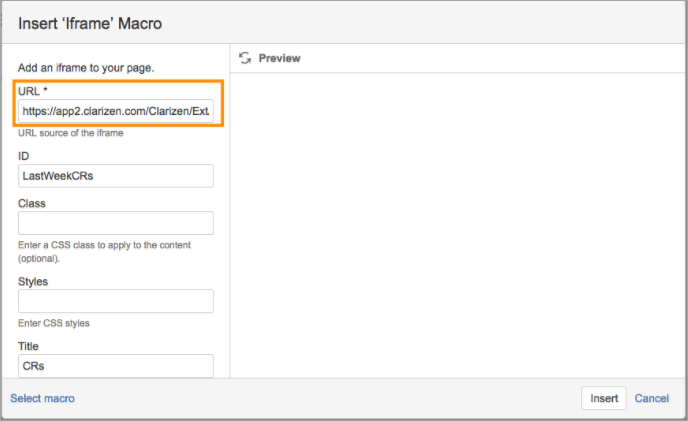Viewport: 688px width, 421px height.
Task: Click the ID field containing LastWeekCRs
Action: pos(116,176)
